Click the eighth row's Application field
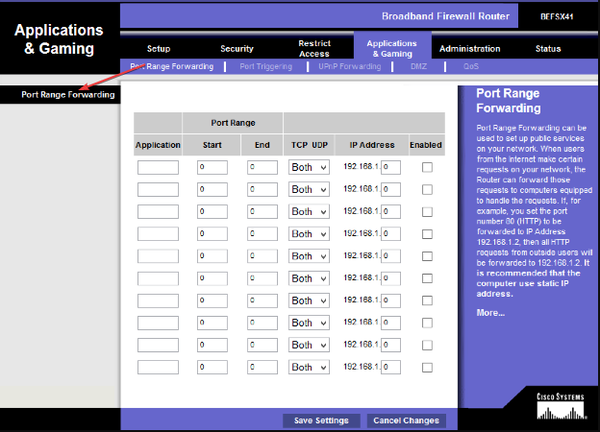 (x=158, y=323)
